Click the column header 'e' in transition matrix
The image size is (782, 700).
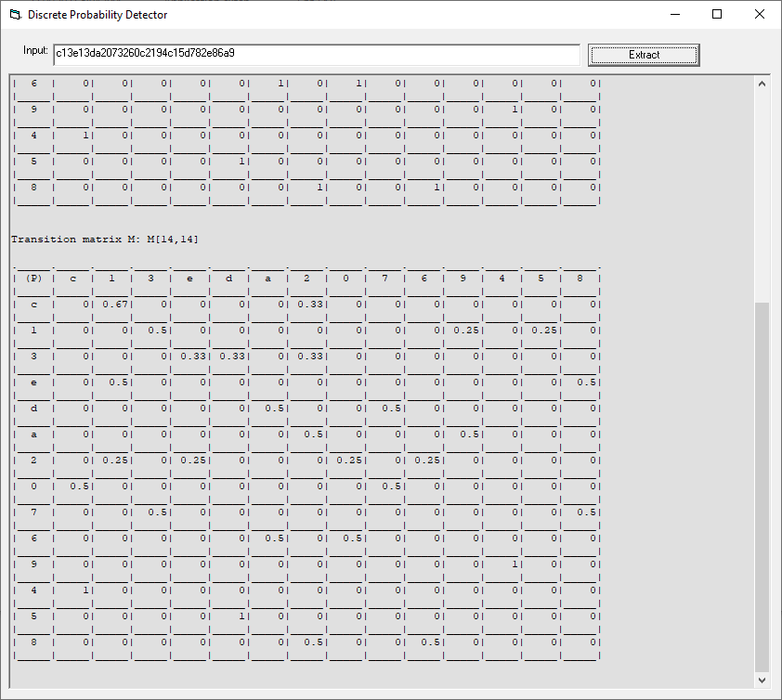(189, 279)
